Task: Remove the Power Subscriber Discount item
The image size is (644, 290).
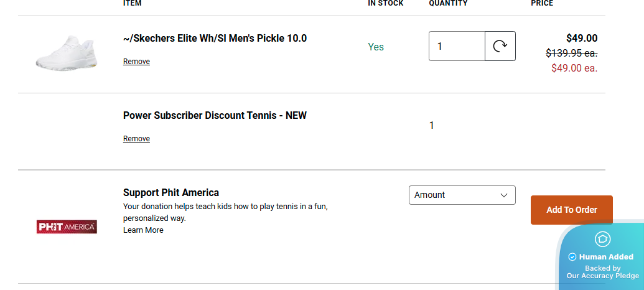Action: point(136,139)
